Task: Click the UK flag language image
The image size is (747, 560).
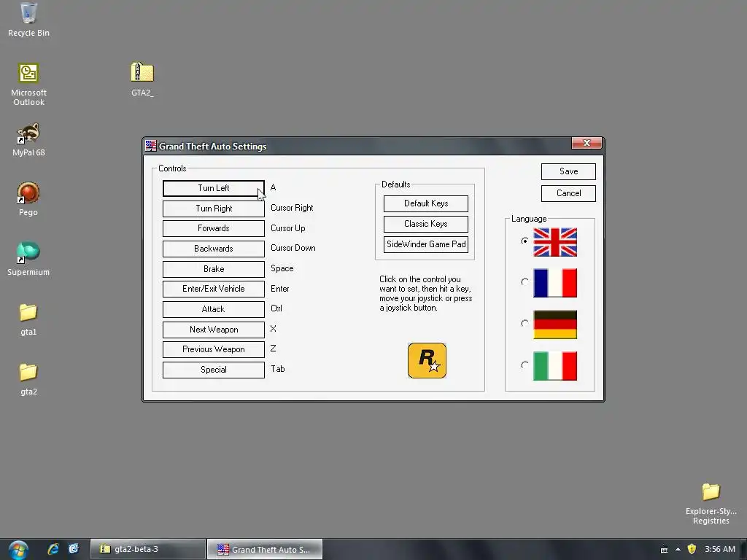Action: point(555,242)
